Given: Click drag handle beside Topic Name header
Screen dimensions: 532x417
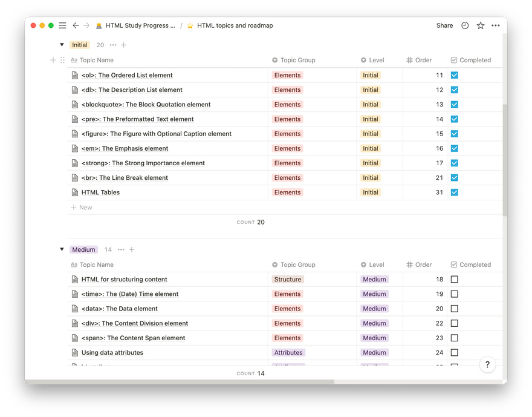Looking at the screenshot, I should (62, 60).
